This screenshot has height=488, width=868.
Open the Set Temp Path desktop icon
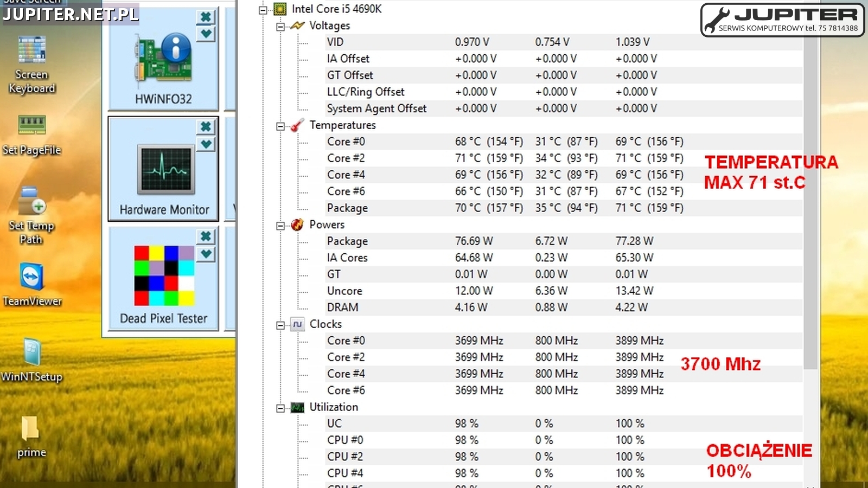[x=31, y=215]
